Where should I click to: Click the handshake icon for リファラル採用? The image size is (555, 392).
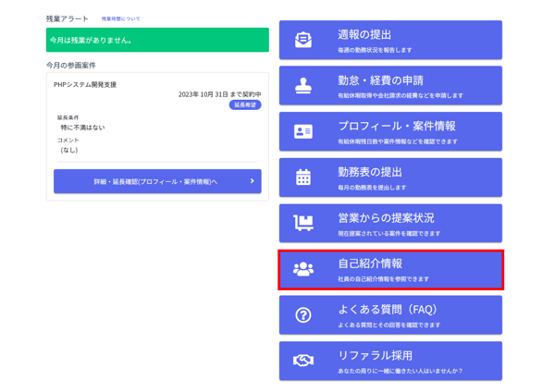(x=303, y=361)
